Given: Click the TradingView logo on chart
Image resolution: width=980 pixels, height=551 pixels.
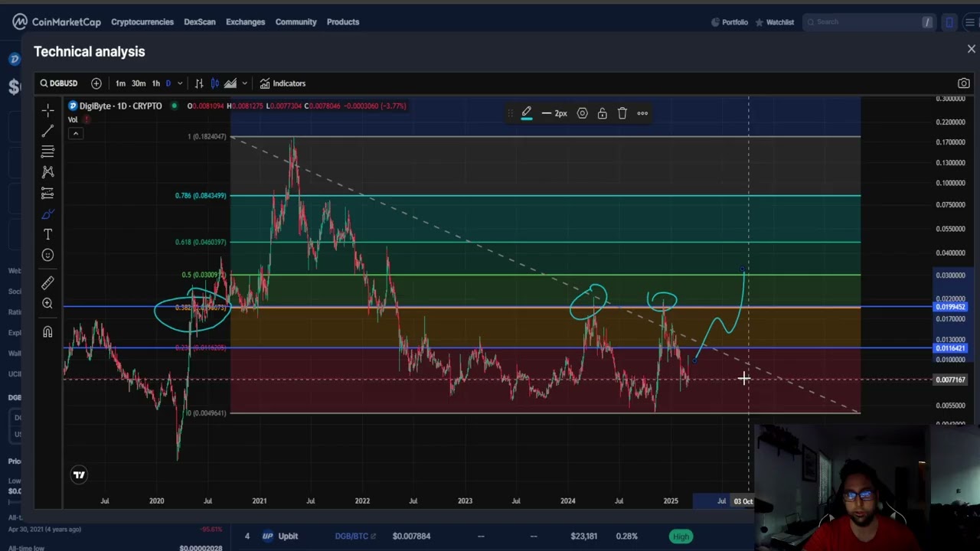Looking at the screenshot, I should click(79, 475).
